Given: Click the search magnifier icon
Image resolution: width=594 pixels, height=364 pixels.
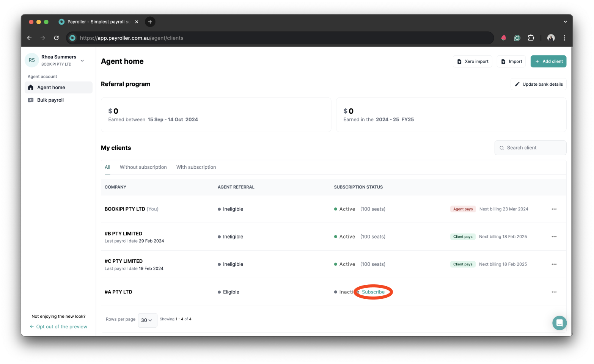Looking at the screenshot, I should point(502,148).
